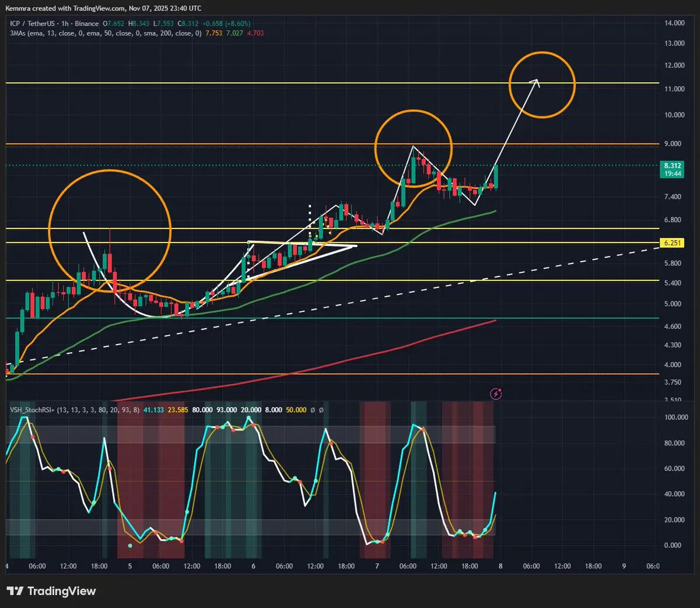700x608 pixels.
Task: Click the 19:44 bar countdown label
Action: pyautogui.click(x=672, y=174)
